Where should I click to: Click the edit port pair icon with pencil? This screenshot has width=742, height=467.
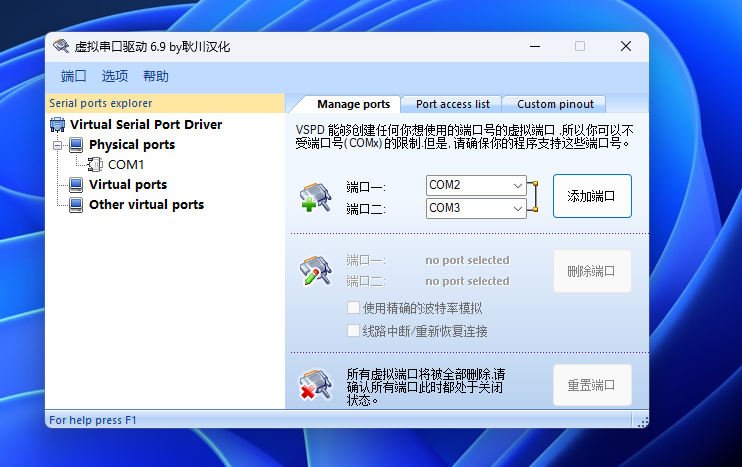click(316, 271)
